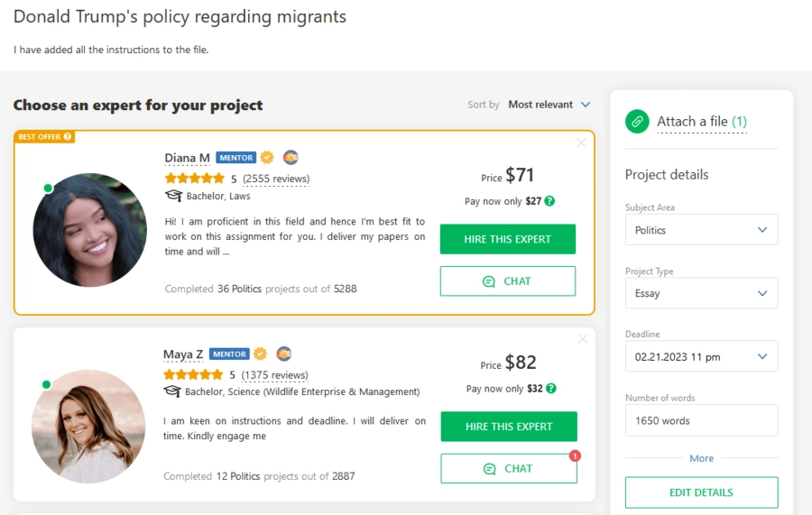
Task: Click Diana M's handshake badge icon
Action: pyautogui.click(x=291, y=157)
